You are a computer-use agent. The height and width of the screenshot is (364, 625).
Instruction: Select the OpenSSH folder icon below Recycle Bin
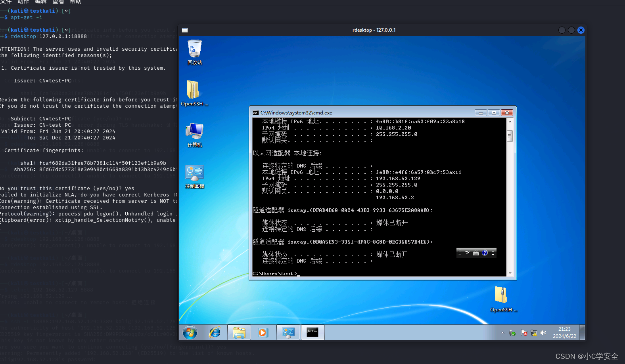(x=194, y=93)
